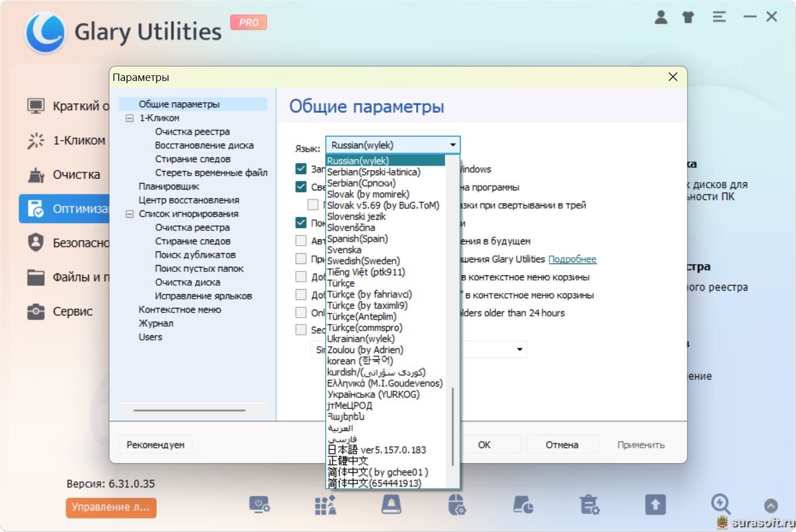The width and height of the screenshot is (796, 532).
Task: Tick the "Авт…" checkbox ending "в будущем"
Action: [x=301, y=241]
